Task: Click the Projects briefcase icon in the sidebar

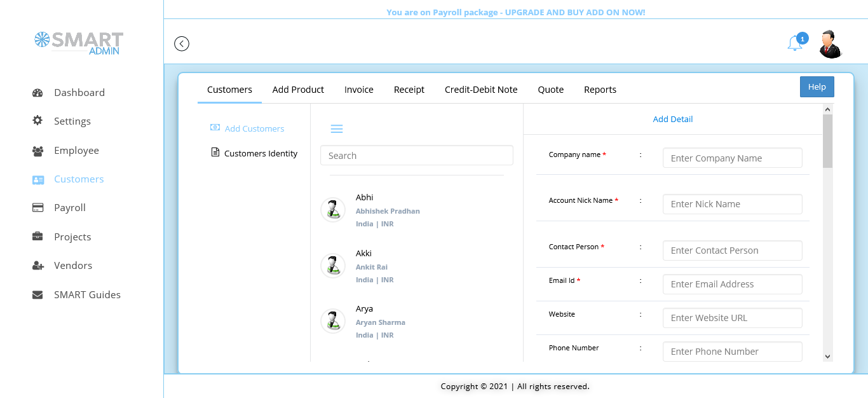Action: (37, 237)
